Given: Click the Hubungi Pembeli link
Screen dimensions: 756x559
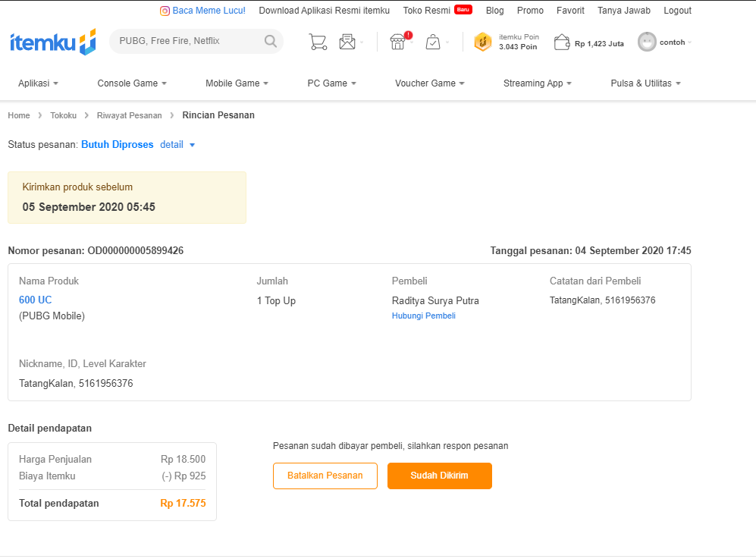Looking at the screenshot, I should tap(423, 316).
